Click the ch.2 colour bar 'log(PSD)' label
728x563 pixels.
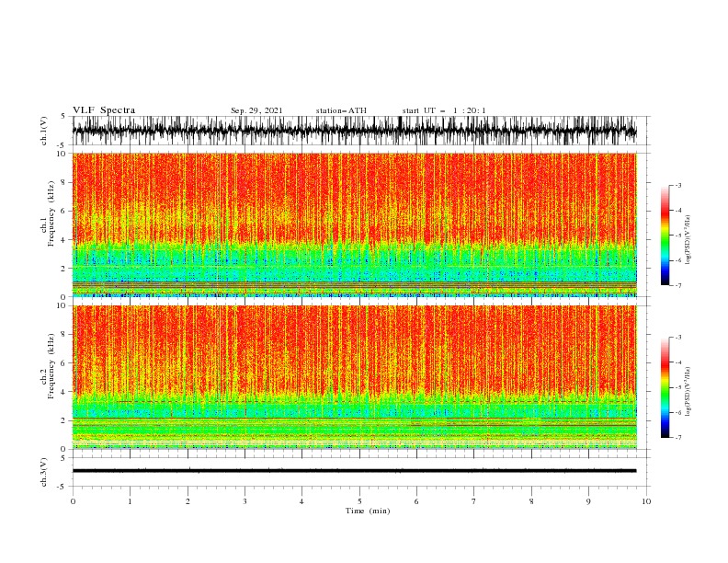click(x=688, y=391)
